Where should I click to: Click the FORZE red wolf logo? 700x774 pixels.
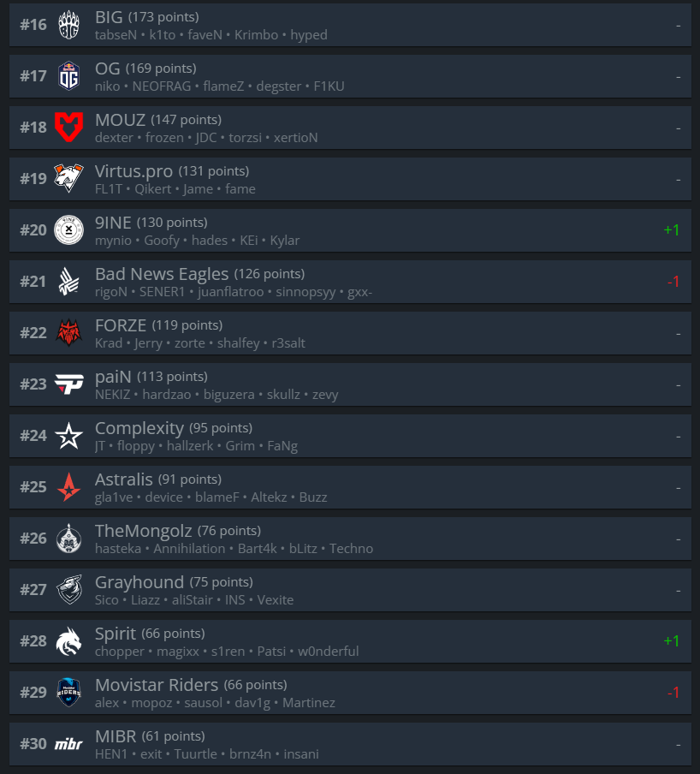tap(68, 333)
